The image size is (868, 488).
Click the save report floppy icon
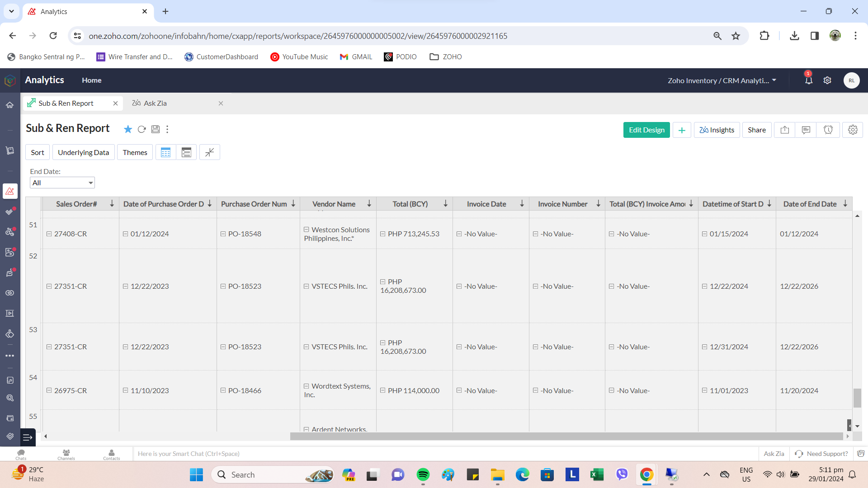click(x=155, y=129)
